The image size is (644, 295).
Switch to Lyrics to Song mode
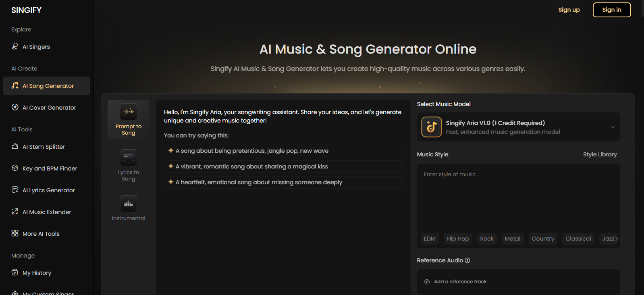click(x=129, y=166)
